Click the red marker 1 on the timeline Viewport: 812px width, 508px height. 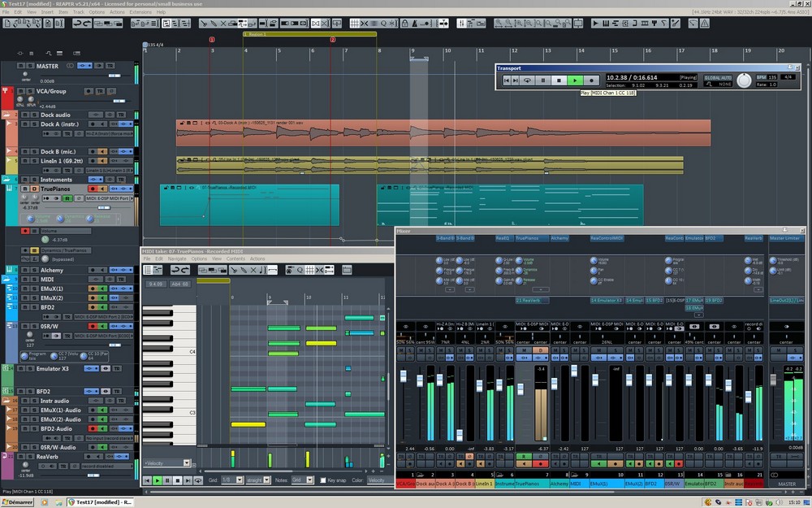click(212, 39)
